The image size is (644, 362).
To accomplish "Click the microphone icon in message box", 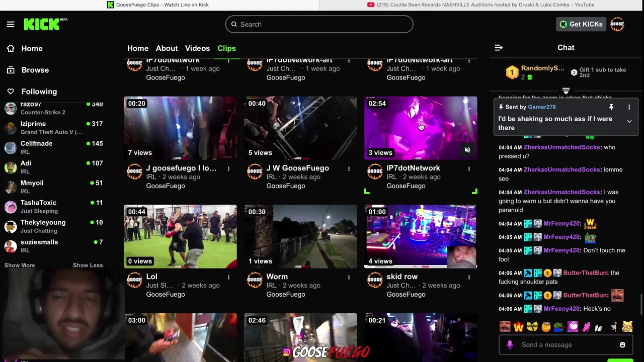I will coord(510,345).
